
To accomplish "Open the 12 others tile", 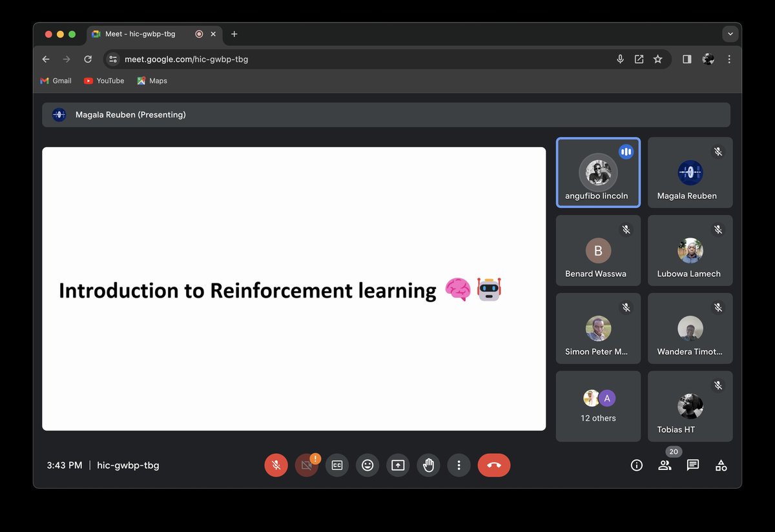I will pos(598,406).
